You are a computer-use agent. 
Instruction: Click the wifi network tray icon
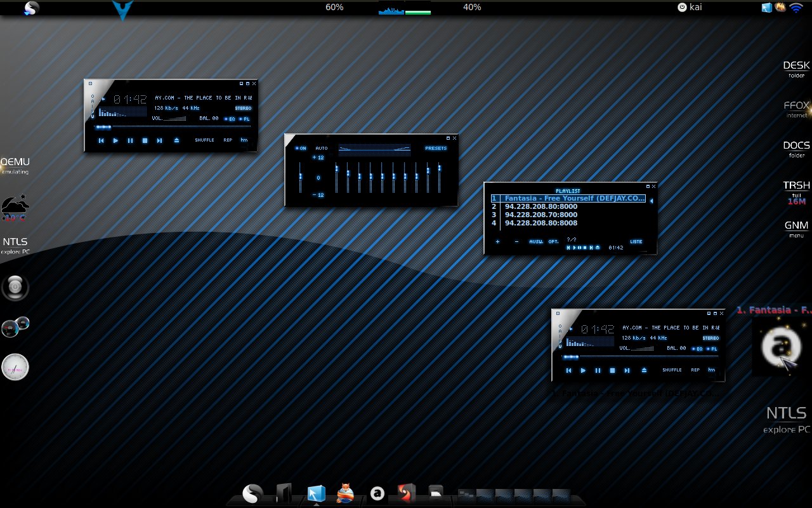click(796, 8)
